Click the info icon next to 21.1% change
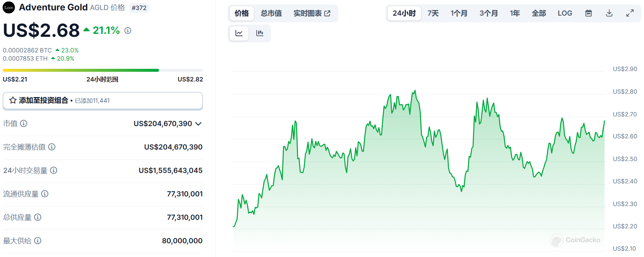 128,30
